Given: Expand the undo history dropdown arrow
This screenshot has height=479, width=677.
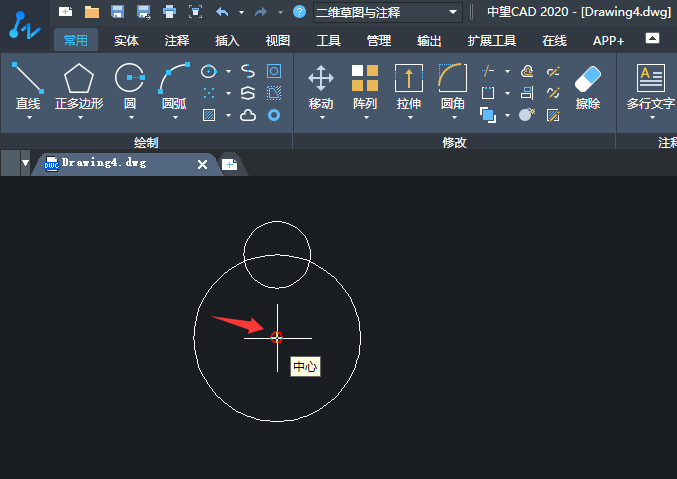Looking at the screenshot, I should click(241, 12).
